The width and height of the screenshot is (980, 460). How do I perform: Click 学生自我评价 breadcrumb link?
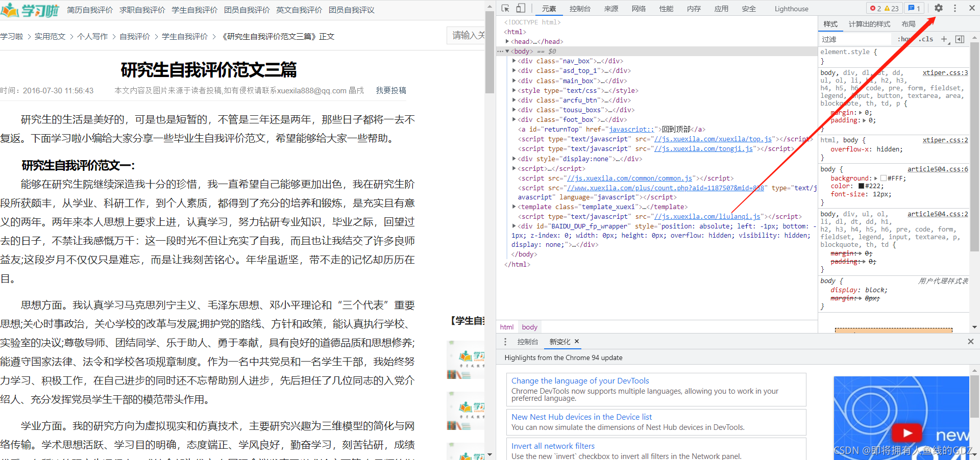[x=185, y=36]
